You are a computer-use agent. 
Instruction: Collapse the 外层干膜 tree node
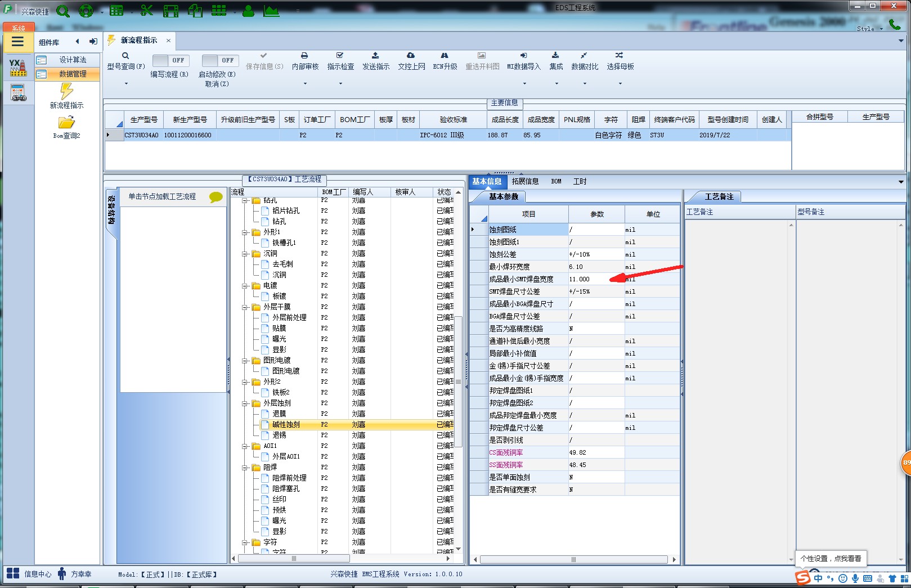(x=245, y=307)
